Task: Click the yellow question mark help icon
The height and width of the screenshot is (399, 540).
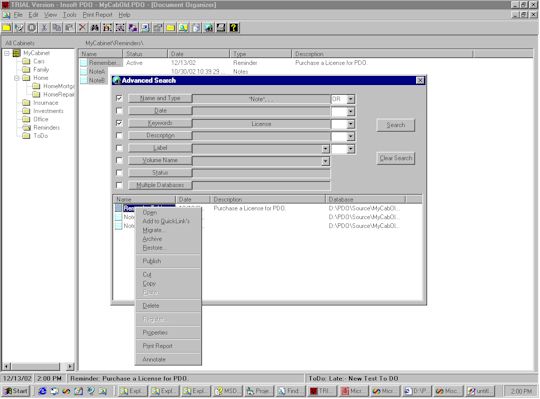Action: click(233, 28)
